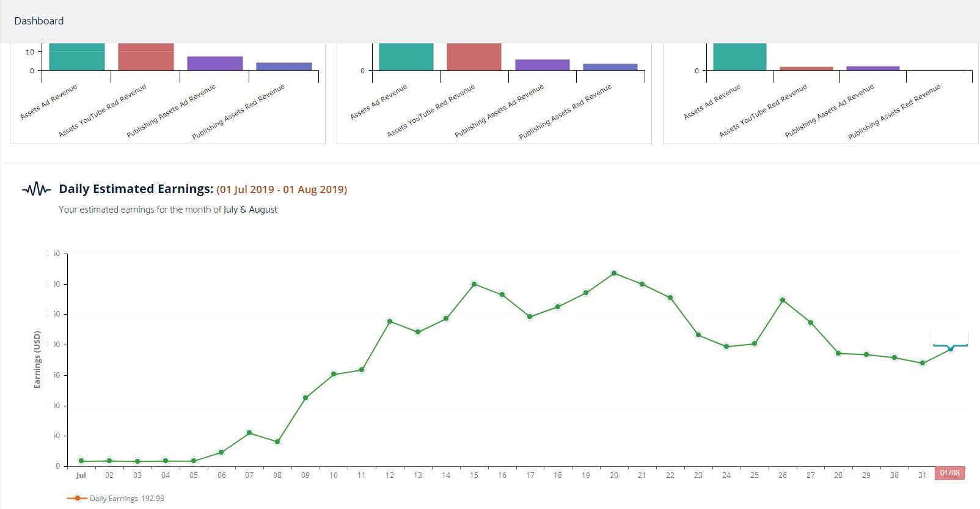Click the 31 label on the x-axis

point(923,475)
